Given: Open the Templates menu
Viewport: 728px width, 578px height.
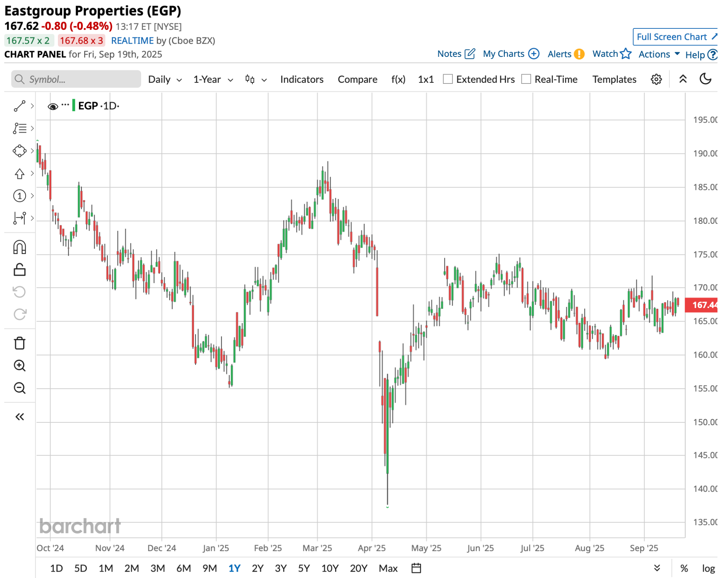Looking at the screenshot, I should click(614, 79).
